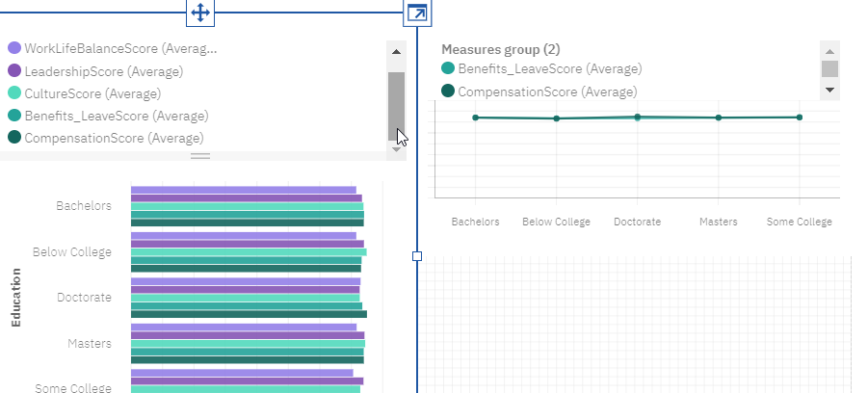Select CompensationScore (Average) in bar chart legend
This screenshot has height=393, width=868.
pos(114,138)
